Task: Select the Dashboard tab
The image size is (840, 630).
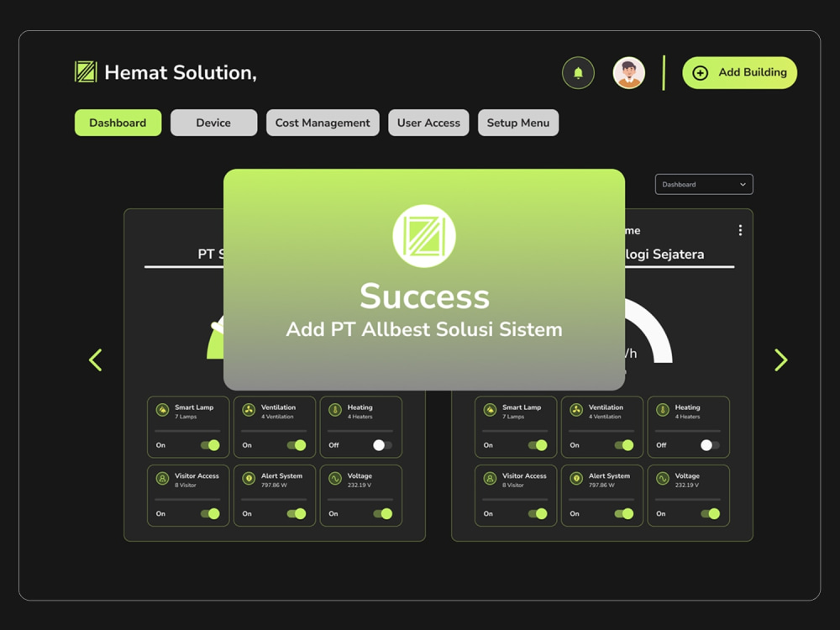Action: click(x=118, y=123)
